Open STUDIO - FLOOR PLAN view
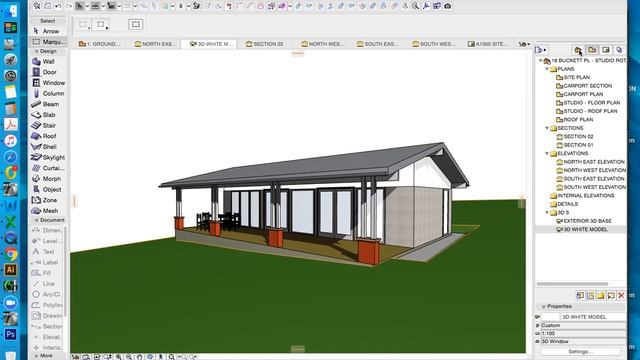Screen dimensions: 640x360 click(588, 102)
